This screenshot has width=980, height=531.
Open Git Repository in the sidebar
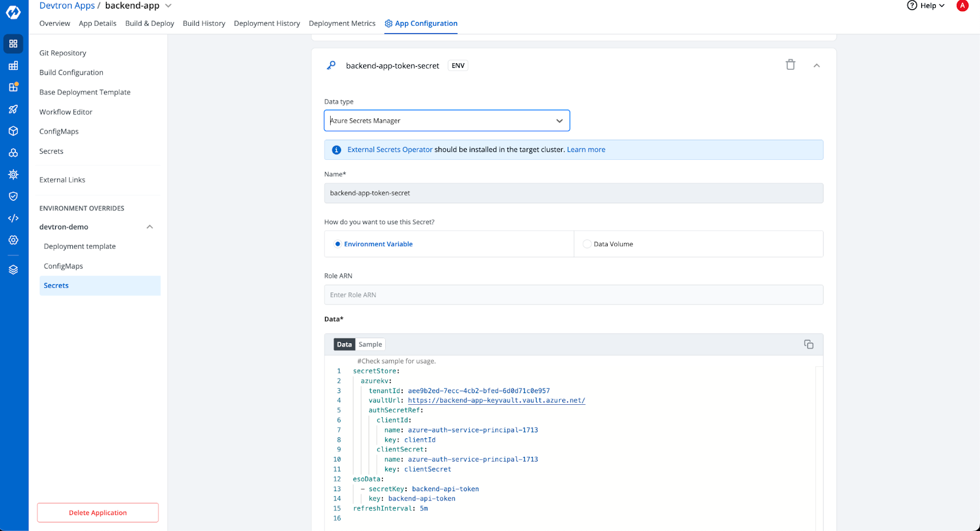pyautogui.click(x=62, y=53)
